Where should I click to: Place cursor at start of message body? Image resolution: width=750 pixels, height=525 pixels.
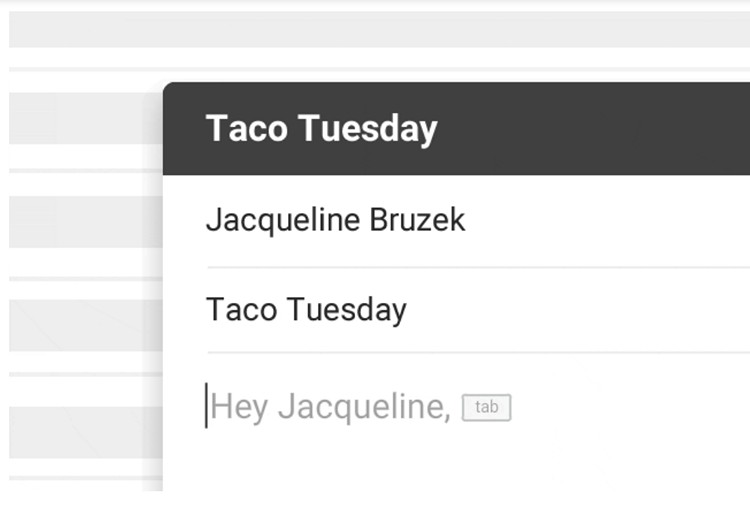coord(207,407)
